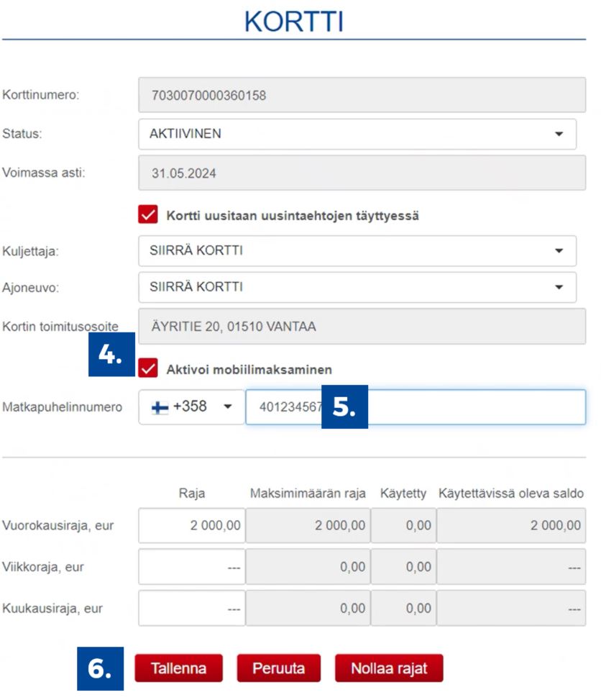Click the Kuukausiraja, eur label
601x700 pixels.
click(x=52, y=609)
